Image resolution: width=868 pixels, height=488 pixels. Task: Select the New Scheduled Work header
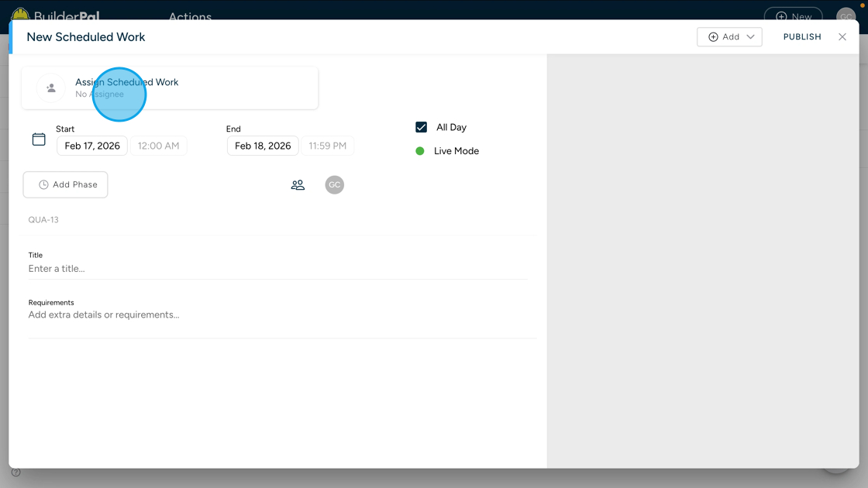click(x=85, y=36)
